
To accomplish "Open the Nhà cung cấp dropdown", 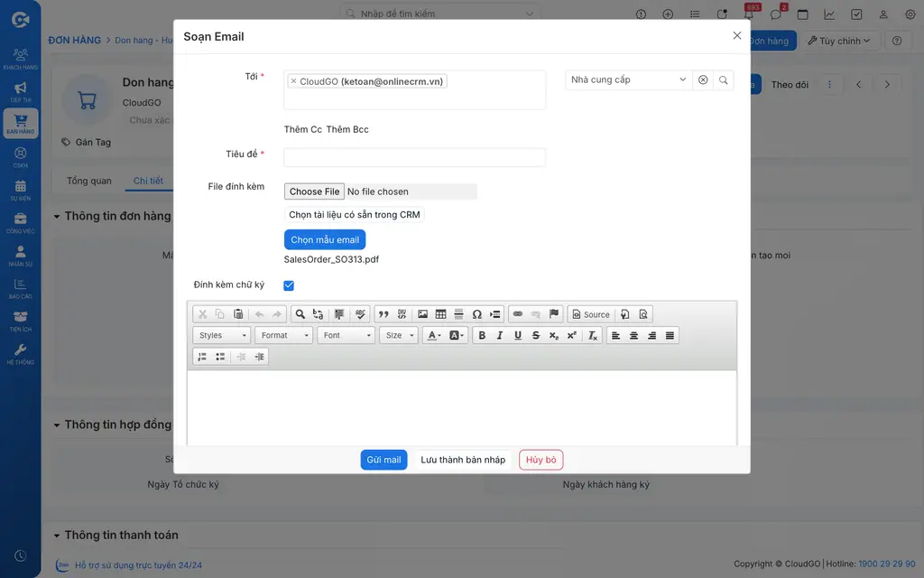I will point(628,80).
